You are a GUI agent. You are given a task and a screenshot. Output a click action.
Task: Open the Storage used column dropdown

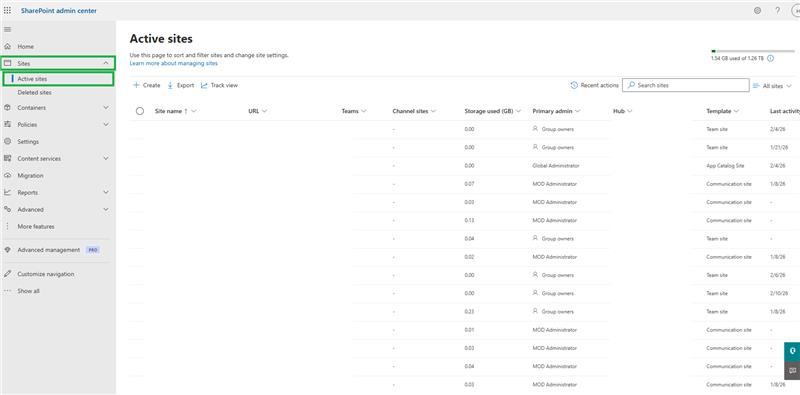(518, 111)
